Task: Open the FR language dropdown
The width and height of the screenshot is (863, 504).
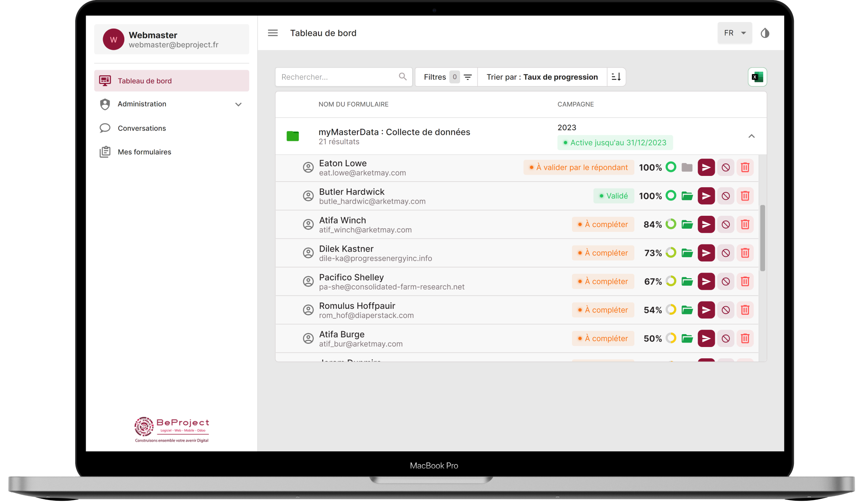Action: point(734,33)
